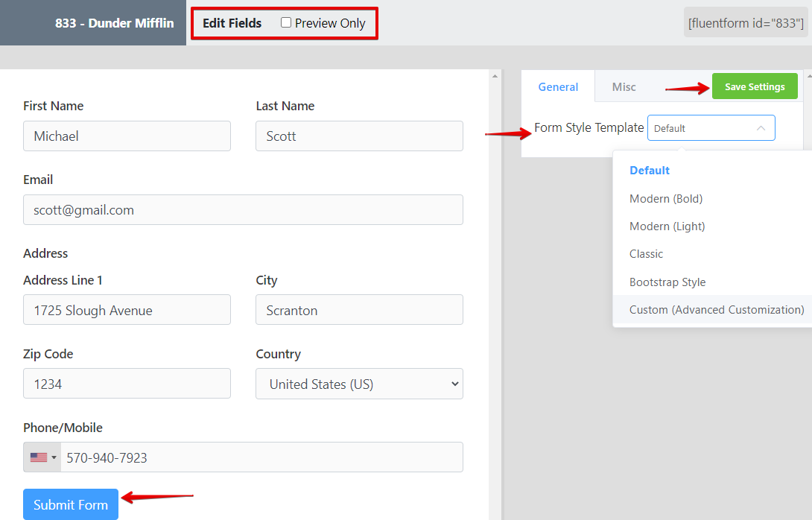Select the Default style option
This screenshot has height=520, width=812.
pyautogui.click(x=650, y=171)
